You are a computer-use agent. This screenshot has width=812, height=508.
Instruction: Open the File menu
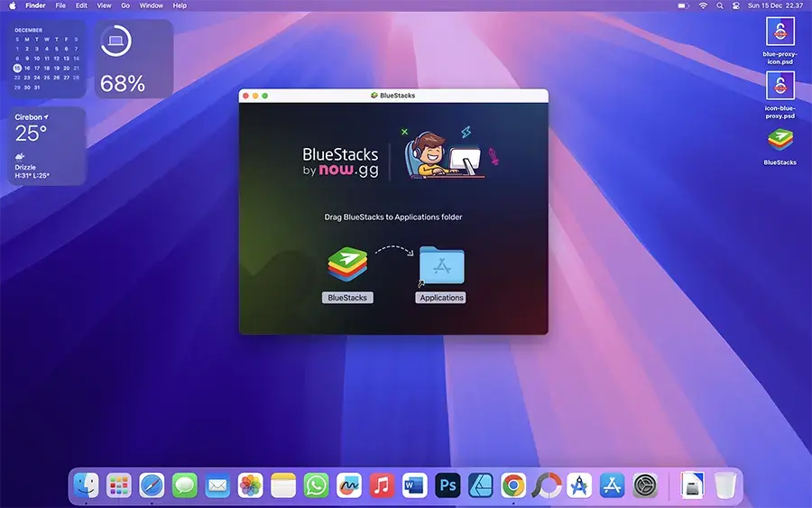[60, 5]
